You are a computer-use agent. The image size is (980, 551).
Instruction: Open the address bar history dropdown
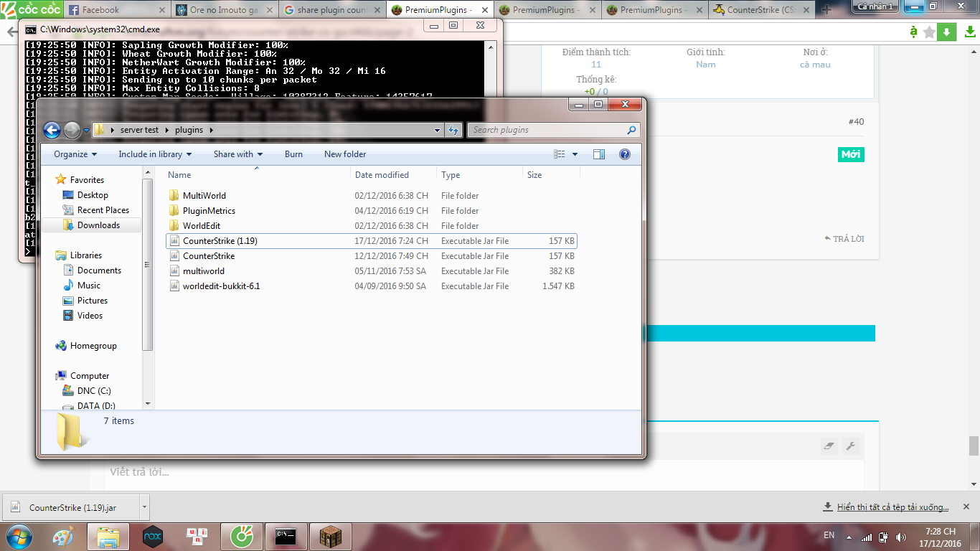click(x=438, y=130)
